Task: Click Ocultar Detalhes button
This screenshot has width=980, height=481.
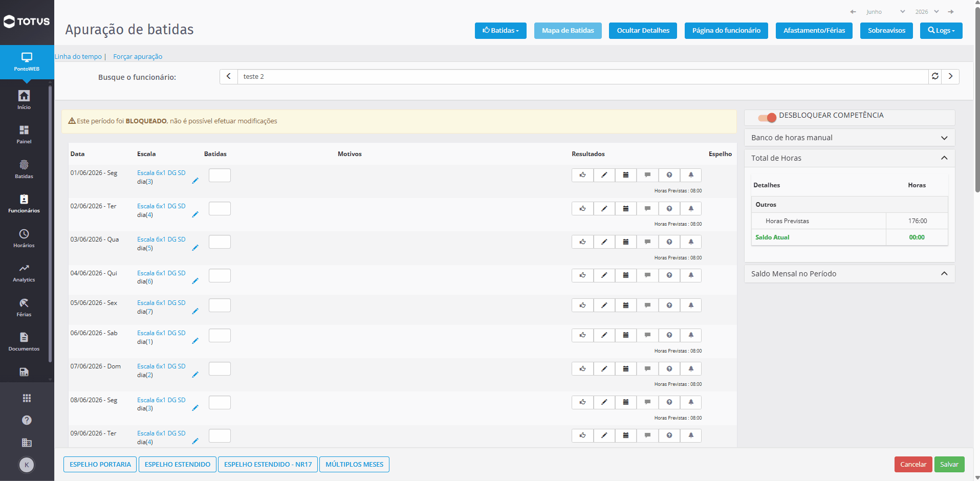Action: coord(643,31)
